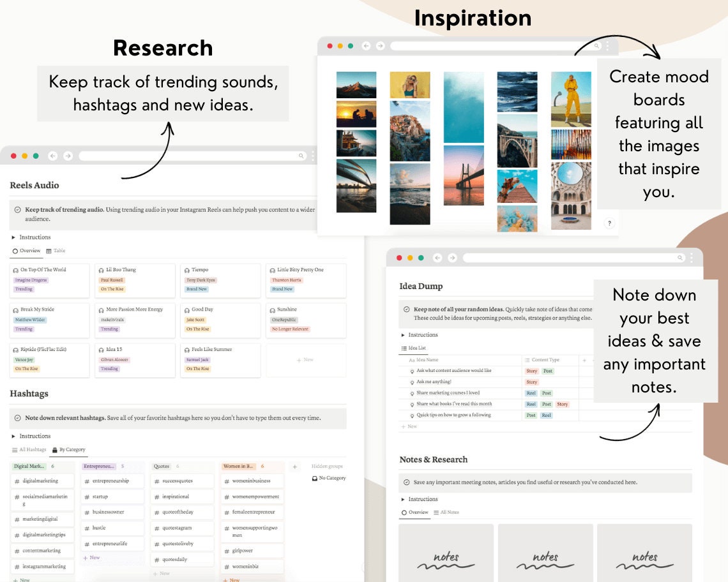Click the purple Trending tag on Break My Stride

point(24,329)
